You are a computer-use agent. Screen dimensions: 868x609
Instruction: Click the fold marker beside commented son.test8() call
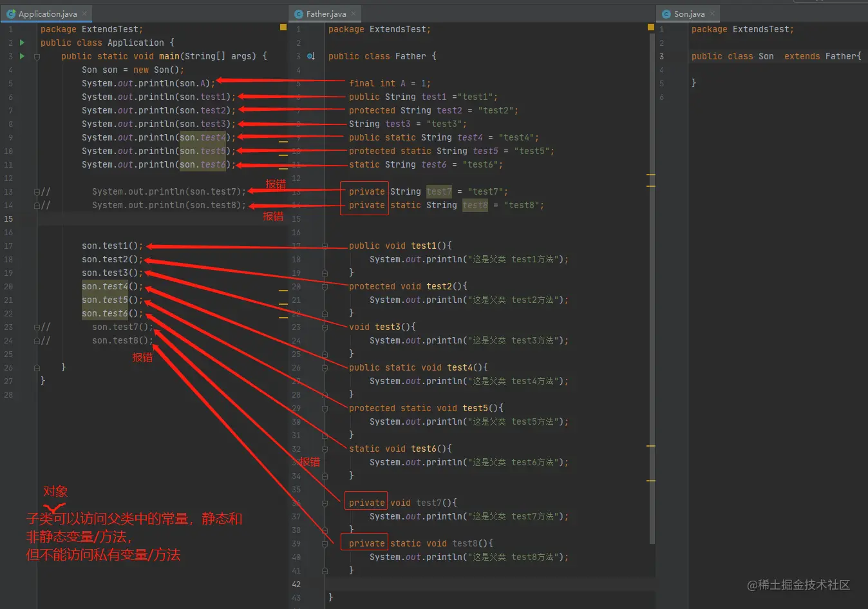pyautogui.click(x=37, y=340)
